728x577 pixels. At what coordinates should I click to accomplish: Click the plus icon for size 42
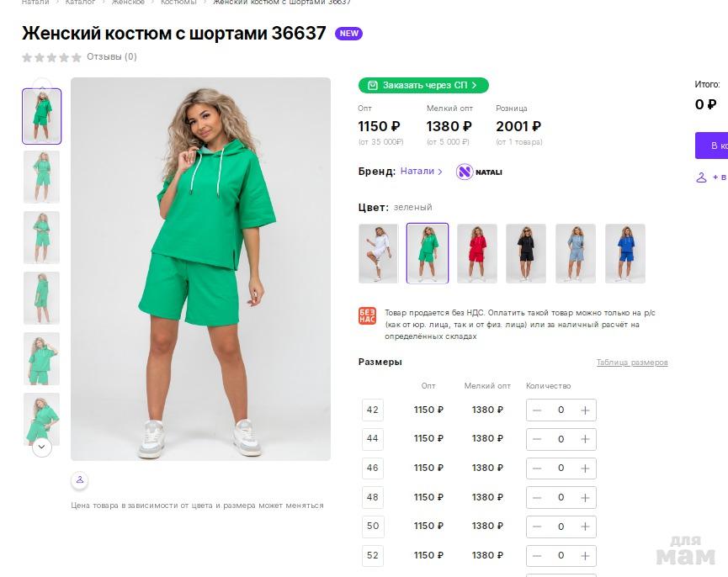[585, 410]
